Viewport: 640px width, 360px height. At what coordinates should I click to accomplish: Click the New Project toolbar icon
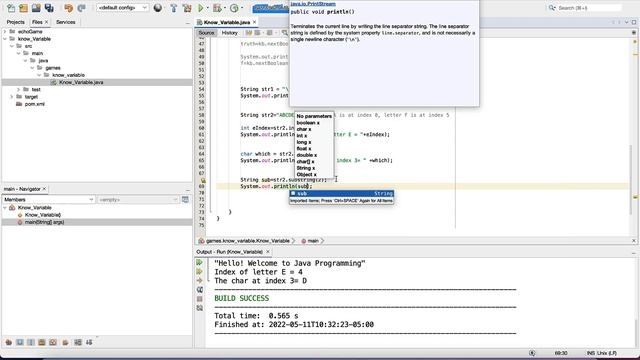click(x=24, y=8)
